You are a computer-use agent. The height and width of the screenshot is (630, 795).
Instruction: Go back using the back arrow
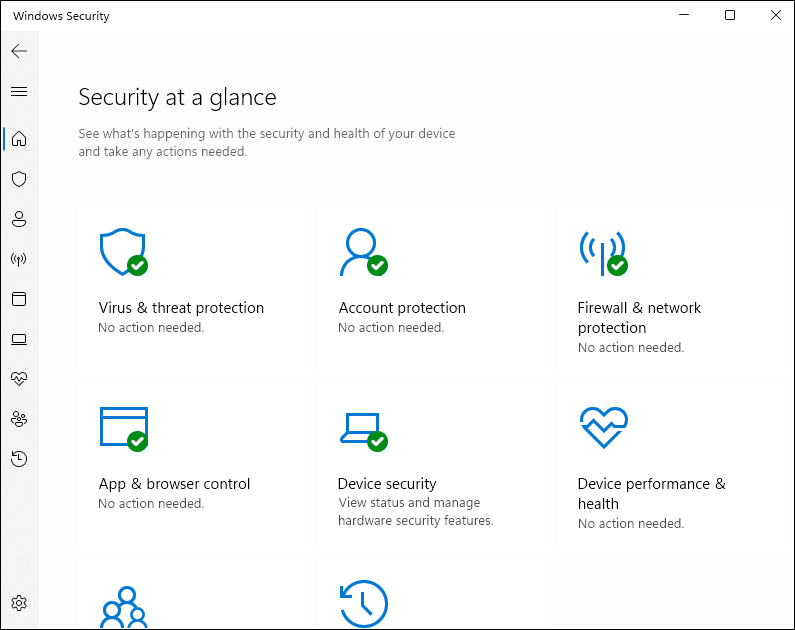point(19,51)
